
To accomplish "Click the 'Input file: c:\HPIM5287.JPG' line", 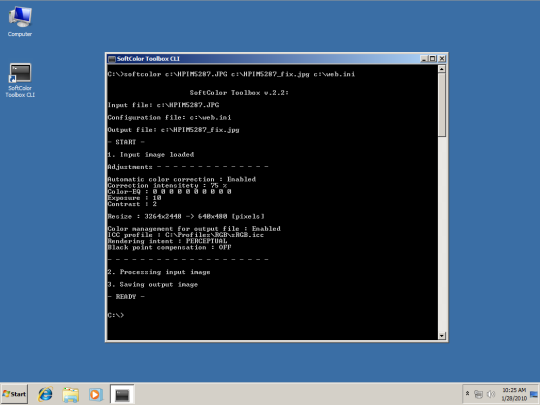I will (x=163, y=105).
